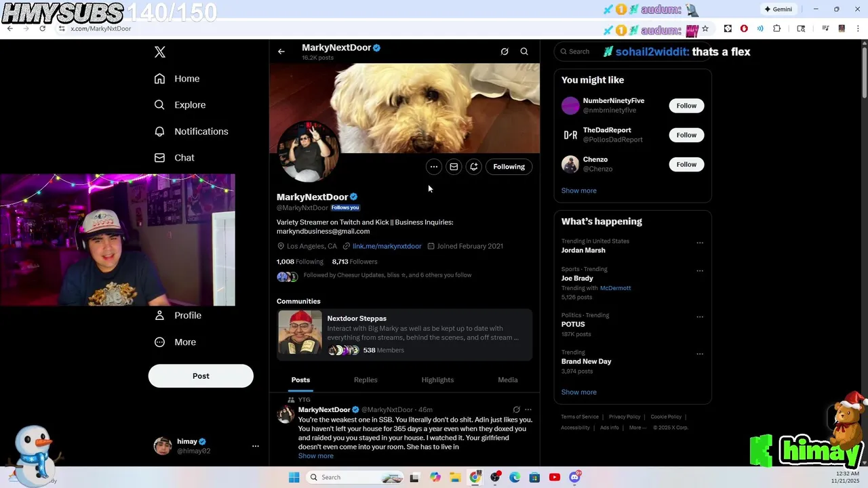
Task: Open the Joe Brady trend
Action: (577, 279)
